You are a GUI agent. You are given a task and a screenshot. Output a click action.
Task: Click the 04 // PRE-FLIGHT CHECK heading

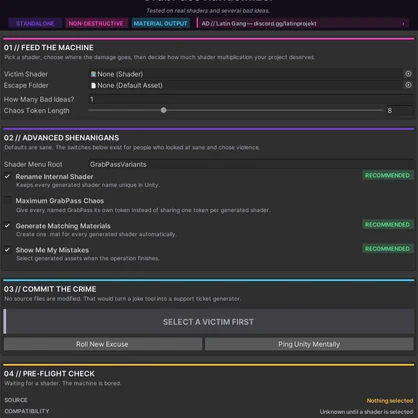pyautogui.click(x=49, y=374)
